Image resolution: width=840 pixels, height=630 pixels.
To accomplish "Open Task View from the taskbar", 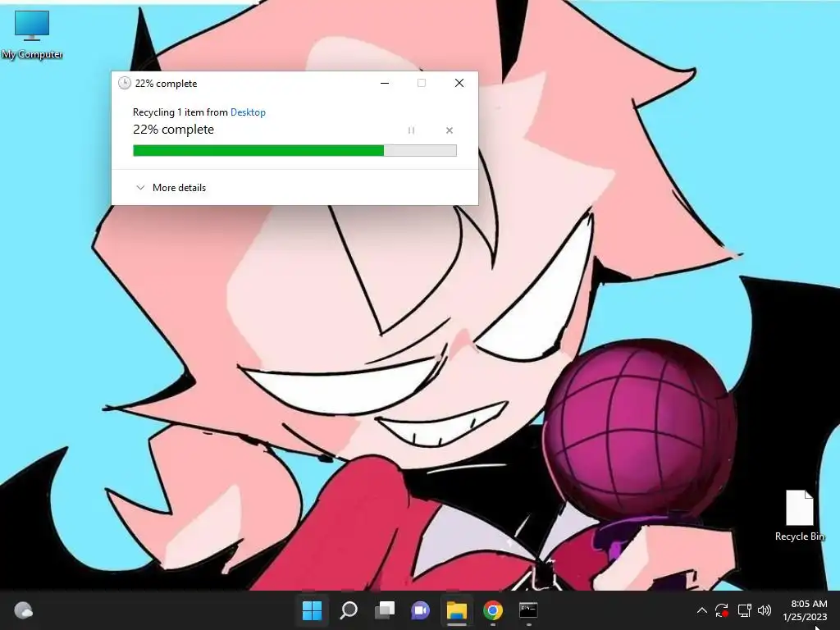I will [385, 610].
